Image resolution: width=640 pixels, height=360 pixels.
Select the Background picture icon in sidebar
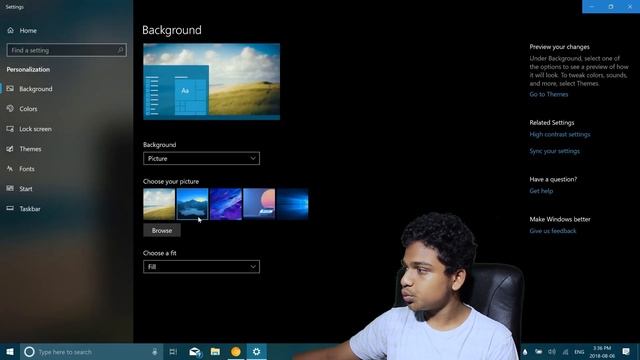tap(10, 89)
